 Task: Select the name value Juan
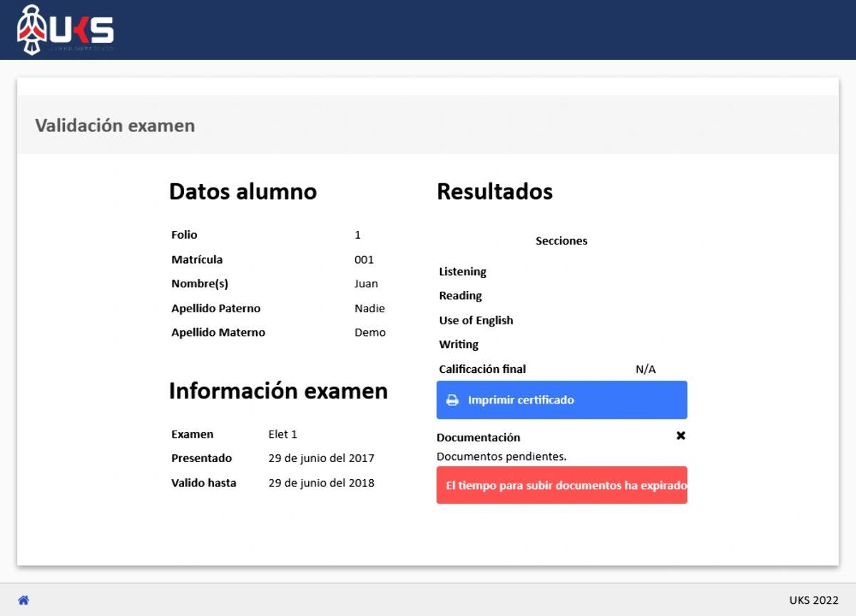(366, 284)
